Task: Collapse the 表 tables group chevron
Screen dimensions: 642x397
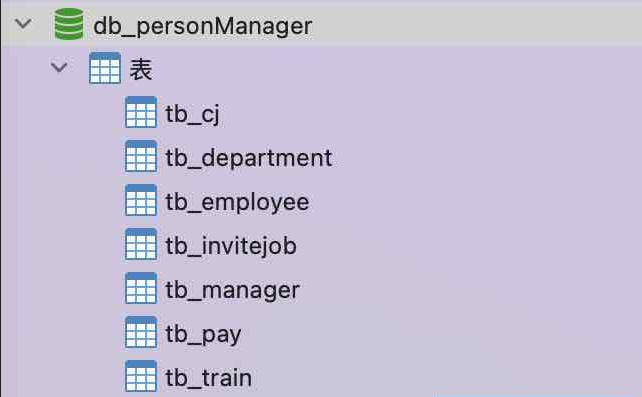Action: (59, 68)
